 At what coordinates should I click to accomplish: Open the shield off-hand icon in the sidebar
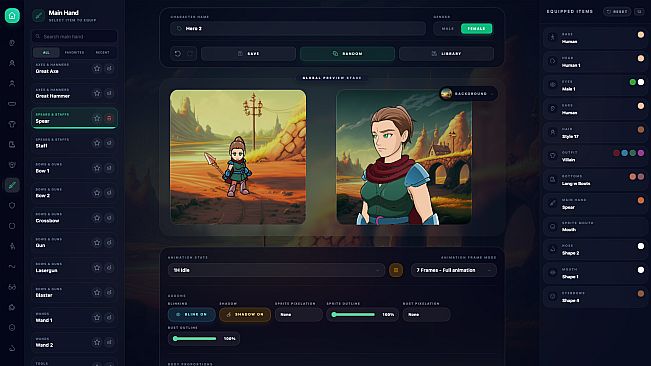12,205
